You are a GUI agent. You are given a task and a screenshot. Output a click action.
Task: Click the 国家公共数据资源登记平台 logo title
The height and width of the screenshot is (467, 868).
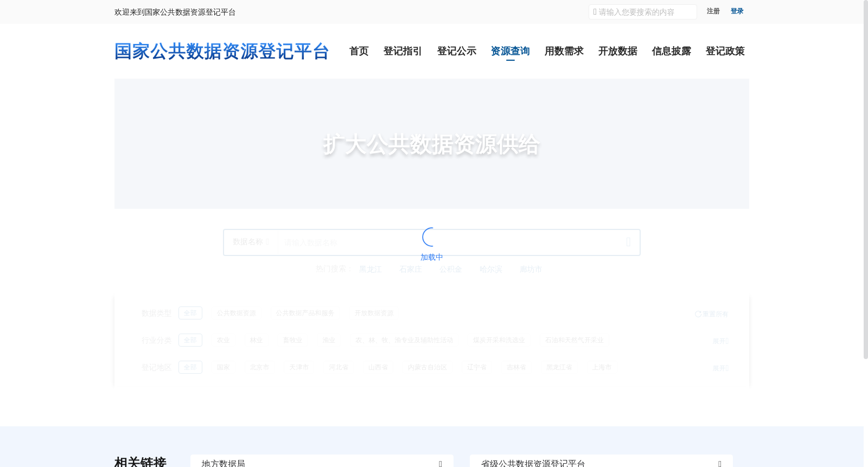[x=221, y=52]
